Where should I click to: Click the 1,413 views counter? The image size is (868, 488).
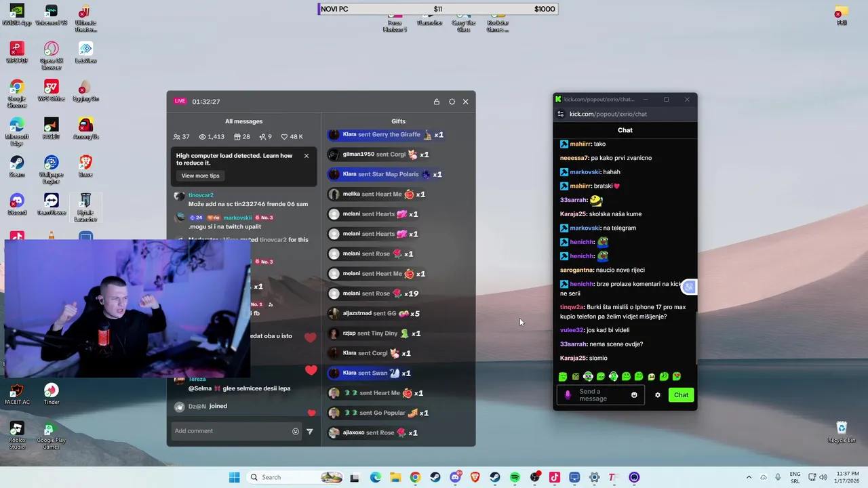point(212,137)
